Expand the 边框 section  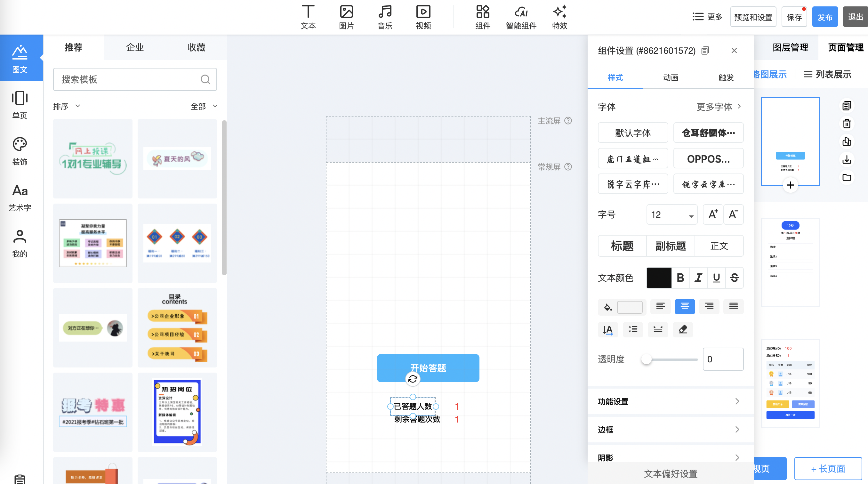(670, 429)
